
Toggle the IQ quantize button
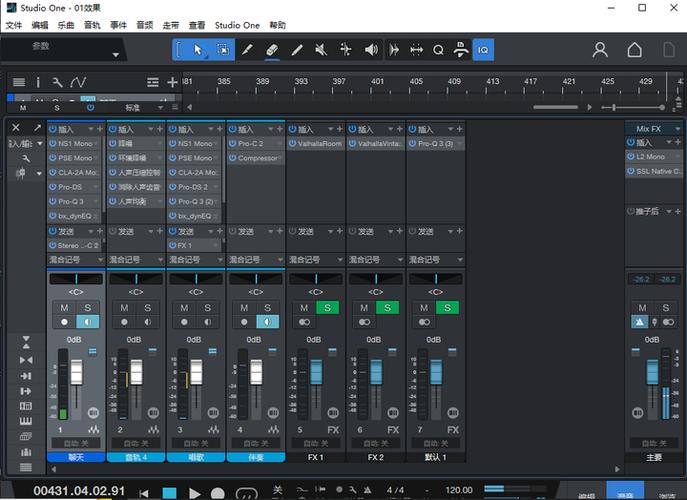483,50
